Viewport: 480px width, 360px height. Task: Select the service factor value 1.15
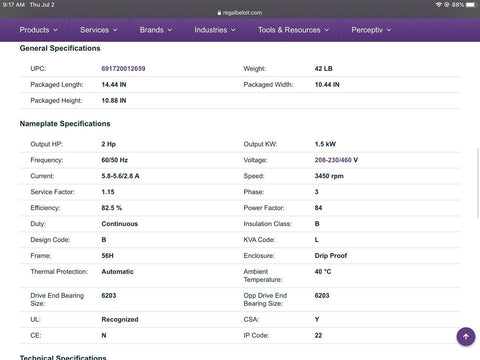(x=108, y=192)
